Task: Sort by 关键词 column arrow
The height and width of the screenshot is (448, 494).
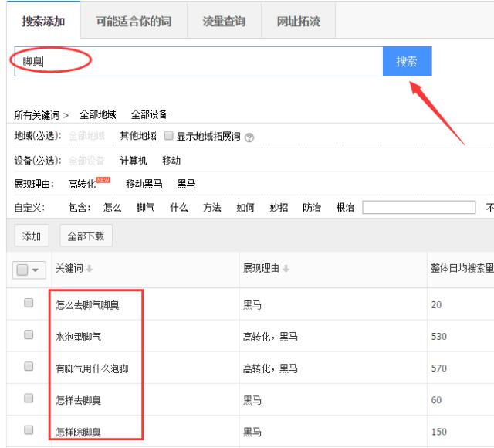Action: (90, 269)
